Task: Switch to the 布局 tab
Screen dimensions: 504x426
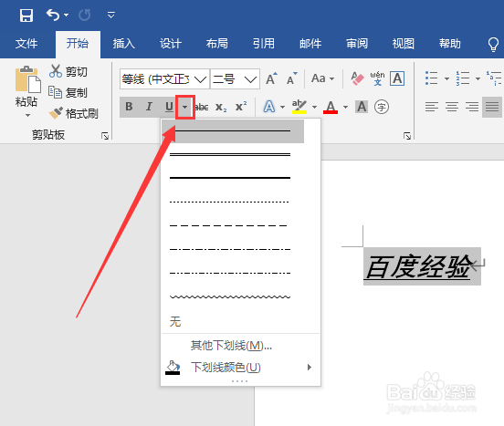Action: point(217,44)
